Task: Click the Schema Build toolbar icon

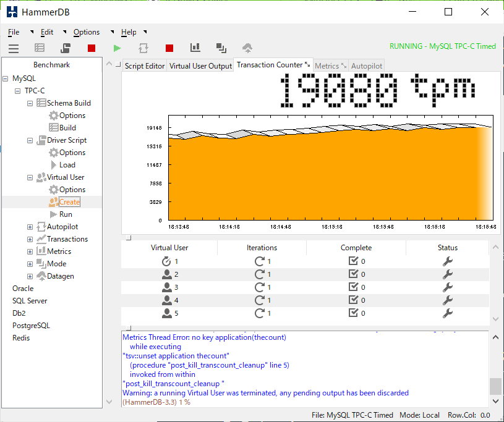Action: tap(40, 48)
